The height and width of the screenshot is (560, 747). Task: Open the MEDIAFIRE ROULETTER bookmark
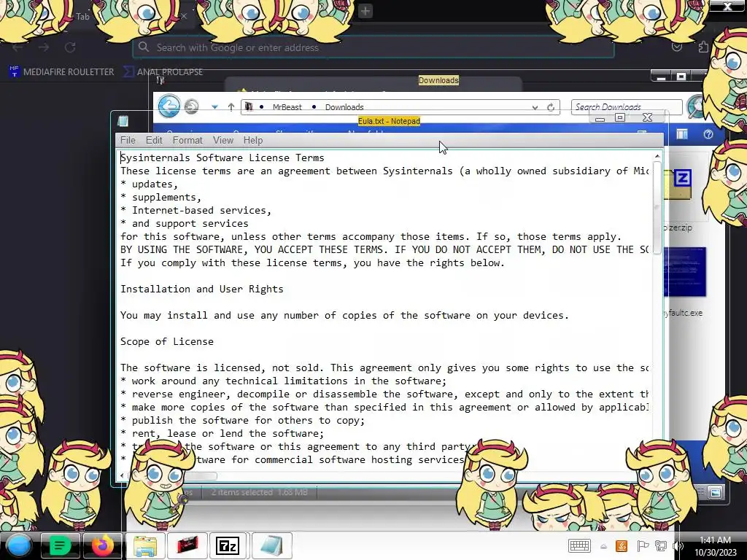pyautogui.click(x=62, y=72)
